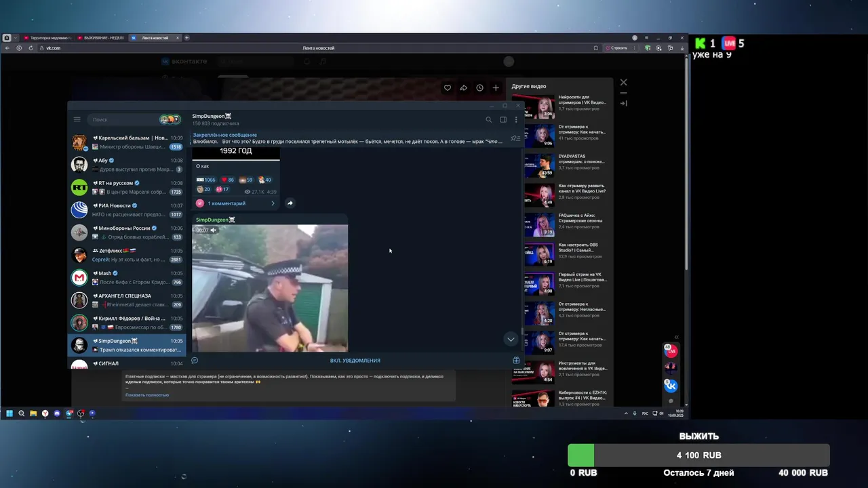The image size is (868, 488).
Task: Open the browser downloads icon
Action: tap(681, 48)
